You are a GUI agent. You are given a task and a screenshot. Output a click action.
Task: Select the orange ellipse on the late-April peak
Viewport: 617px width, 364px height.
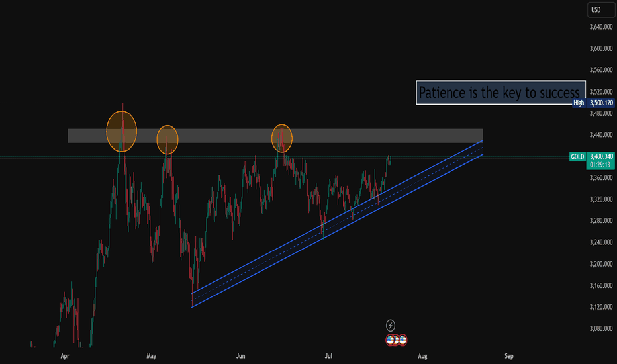pyautogui.click(x=122, y=132)
